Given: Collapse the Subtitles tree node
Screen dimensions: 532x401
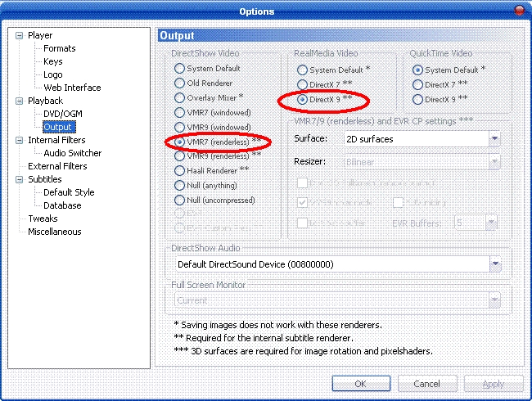Looking at the screenshot, I should pyautogui.click(x=20, y=179).
